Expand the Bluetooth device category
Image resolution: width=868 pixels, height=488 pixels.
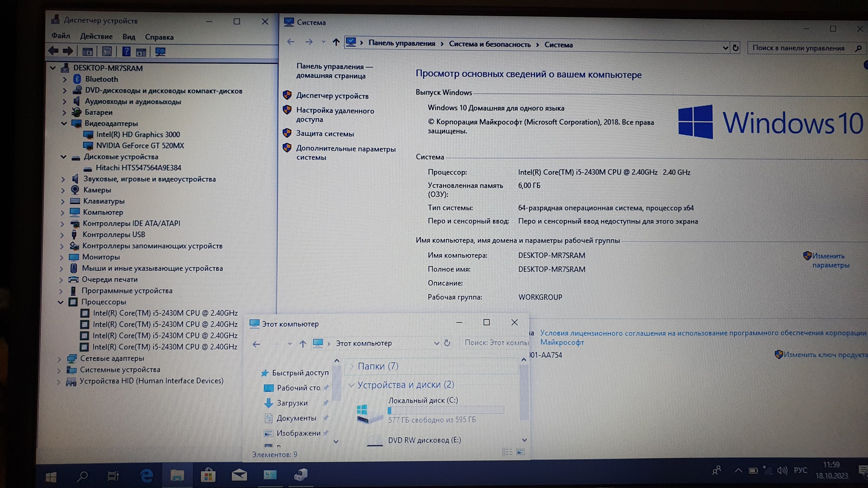click(65, 79)
